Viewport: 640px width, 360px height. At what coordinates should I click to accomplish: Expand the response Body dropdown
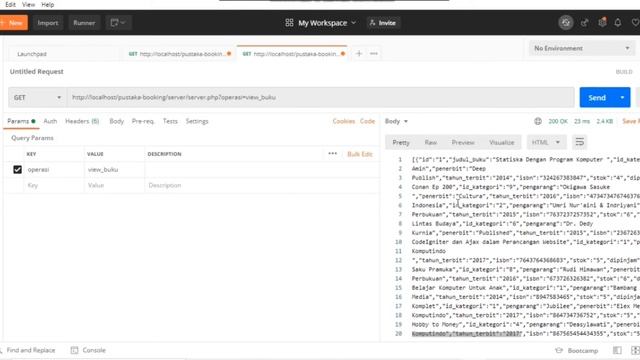point(396,121)
